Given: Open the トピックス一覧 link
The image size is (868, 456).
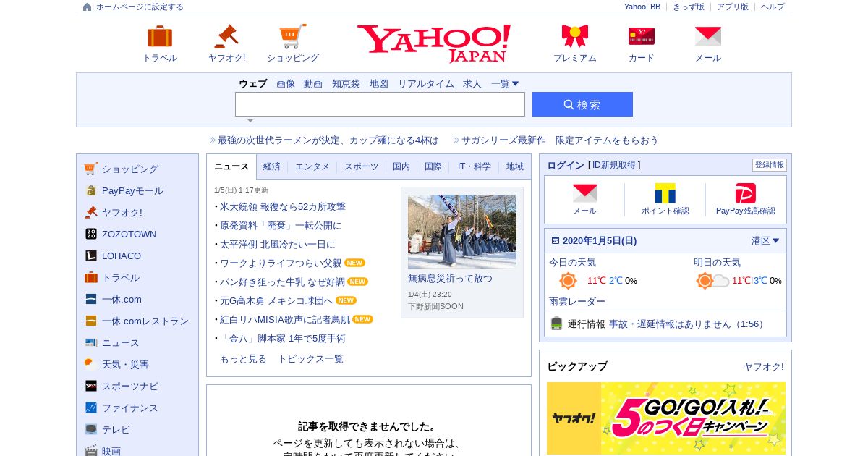Looking at the screenshot, I should pos(310,359).
